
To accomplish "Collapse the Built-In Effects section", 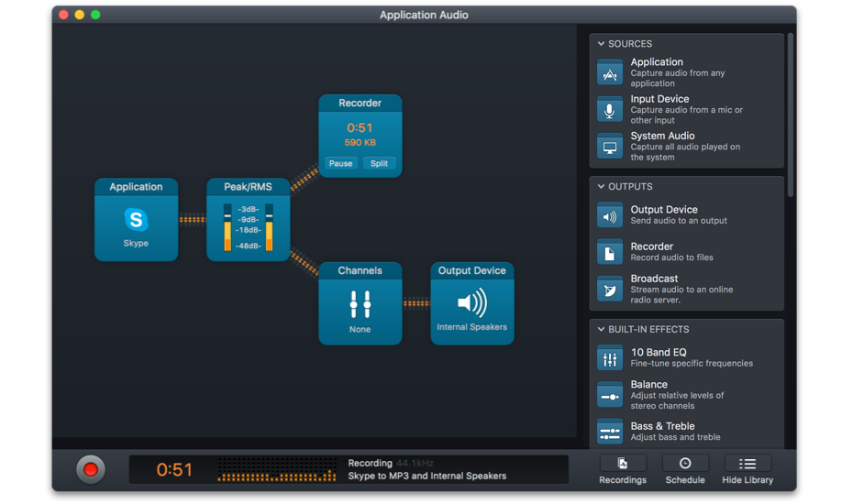I will point(602,330).
